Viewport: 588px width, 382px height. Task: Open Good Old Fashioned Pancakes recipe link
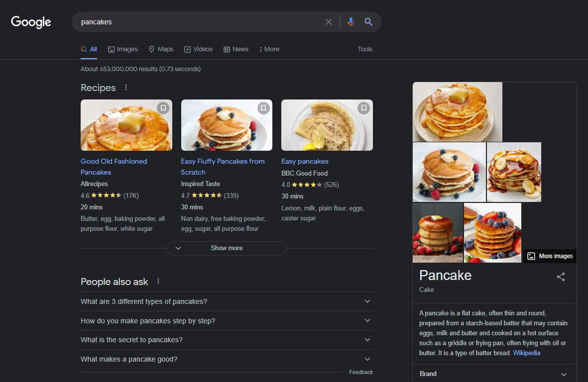[x=114, y=167]
